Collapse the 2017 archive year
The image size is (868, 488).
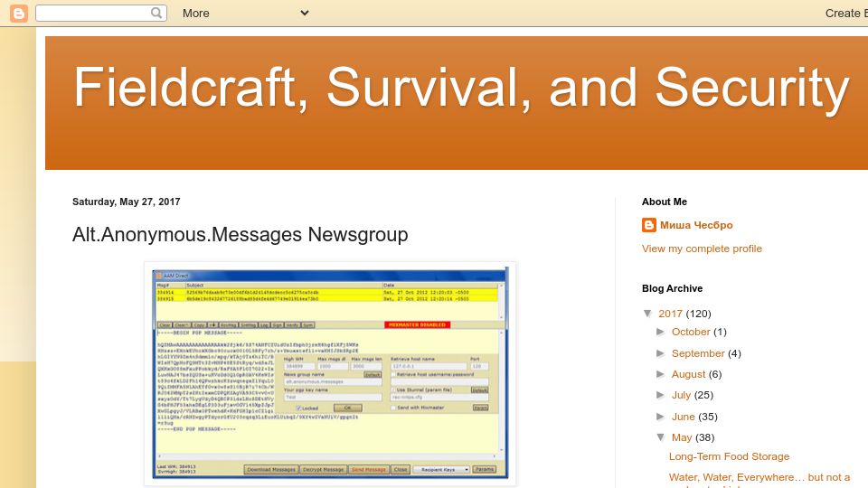[x=647, y=314]
